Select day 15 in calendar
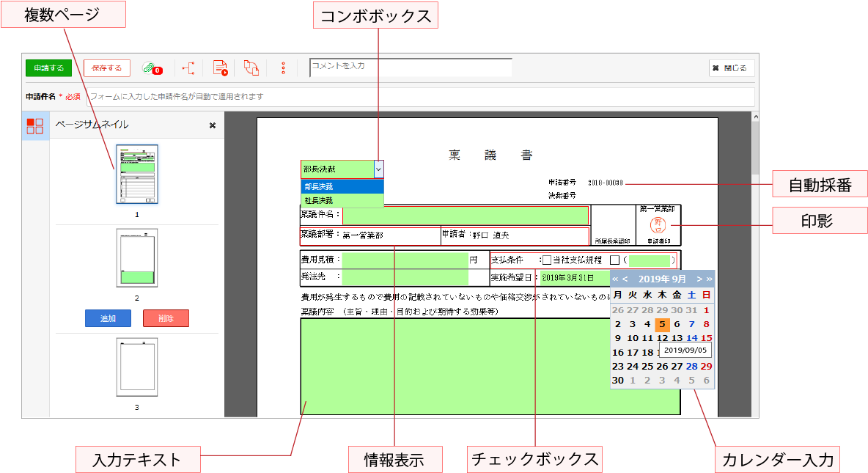 [707, 338]
